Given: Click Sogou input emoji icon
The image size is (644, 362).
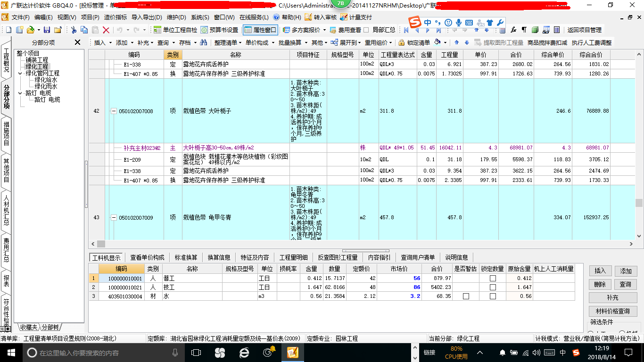Looking at the screenshot, I should [x=448, y=23].
